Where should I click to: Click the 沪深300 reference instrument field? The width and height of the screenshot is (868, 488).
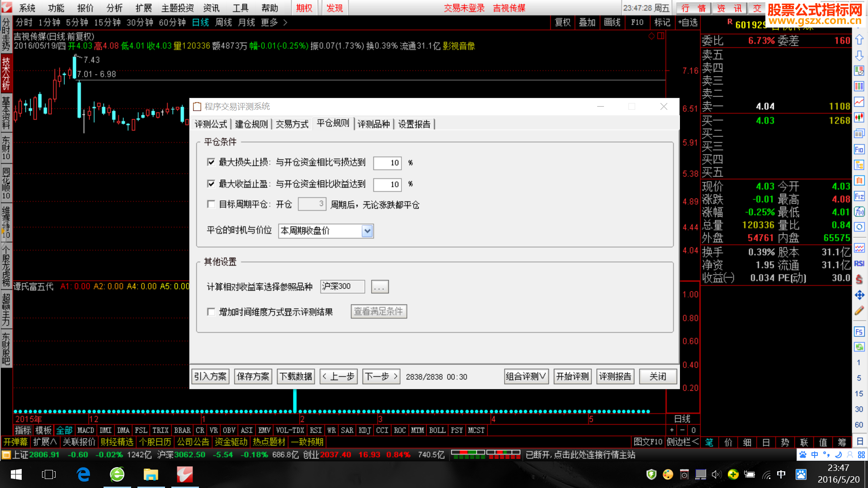342,286
